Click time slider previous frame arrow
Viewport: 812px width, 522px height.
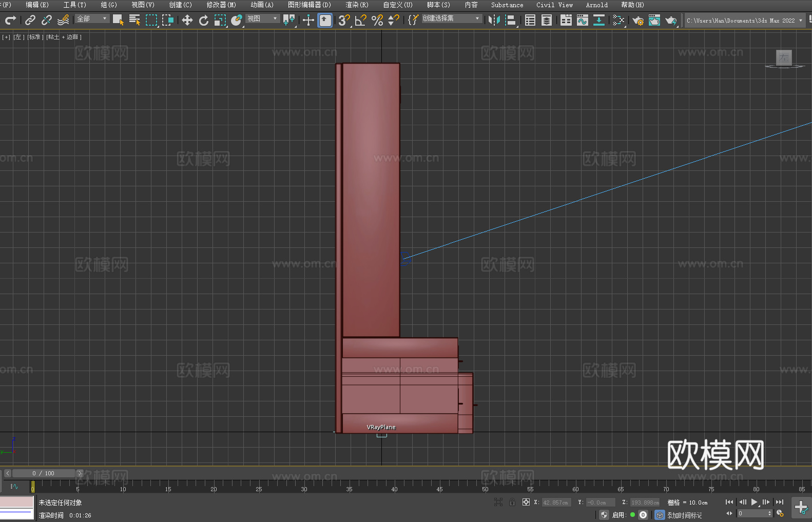click(7, 473)
